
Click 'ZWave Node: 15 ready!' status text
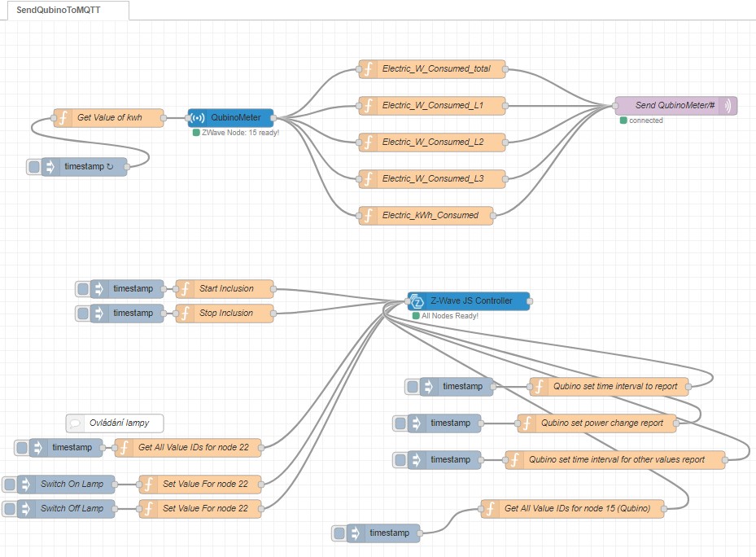coord(241,132)
